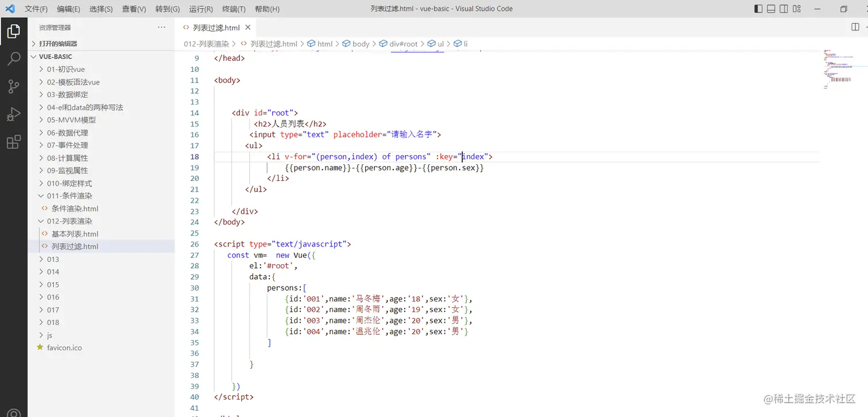868x417 pixels.
Task: Open the Accounts icon at activity bar bottom
Action: pos(14,412)
